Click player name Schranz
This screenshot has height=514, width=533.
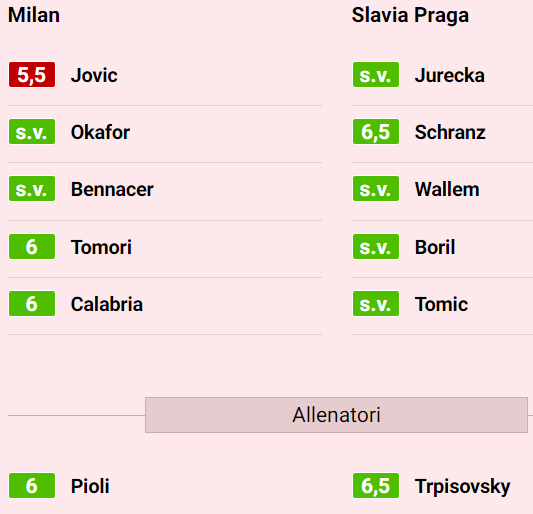(x=450, y=132)
